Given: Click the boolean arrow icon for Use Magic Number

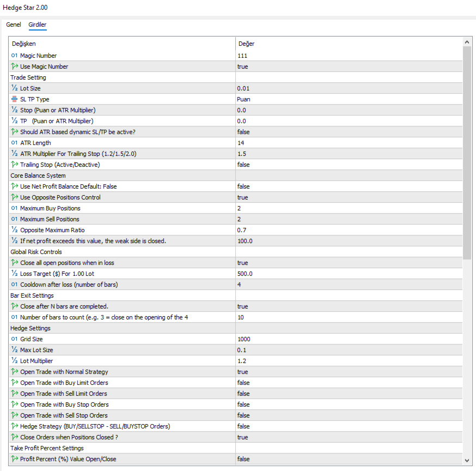Looking at the screenshot, I should click(14, 67).
